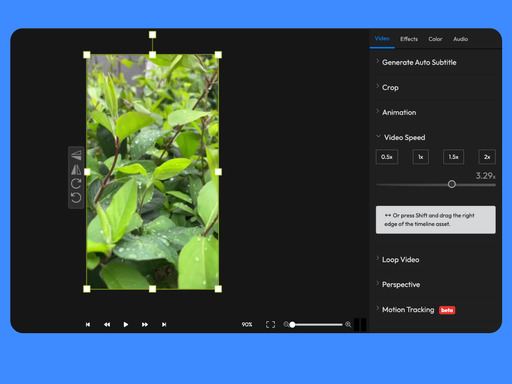
Task: Select the 0.5x speed preset
Action: coord(387,157)
